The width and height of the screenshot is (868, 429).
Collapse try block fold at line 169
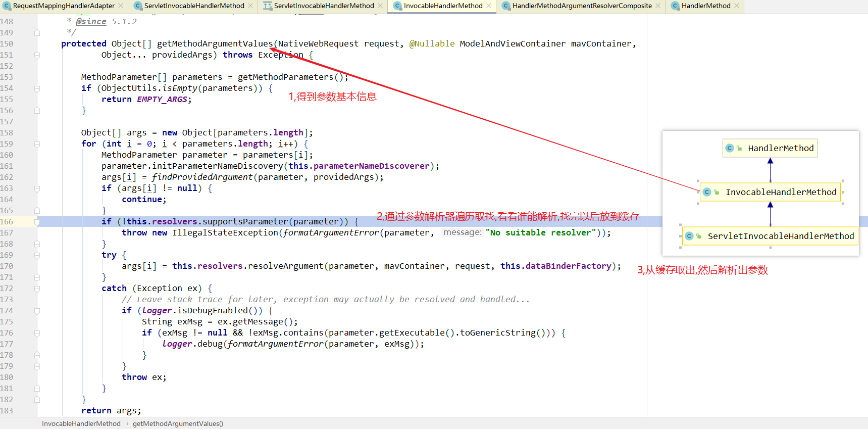click(37, 255)
